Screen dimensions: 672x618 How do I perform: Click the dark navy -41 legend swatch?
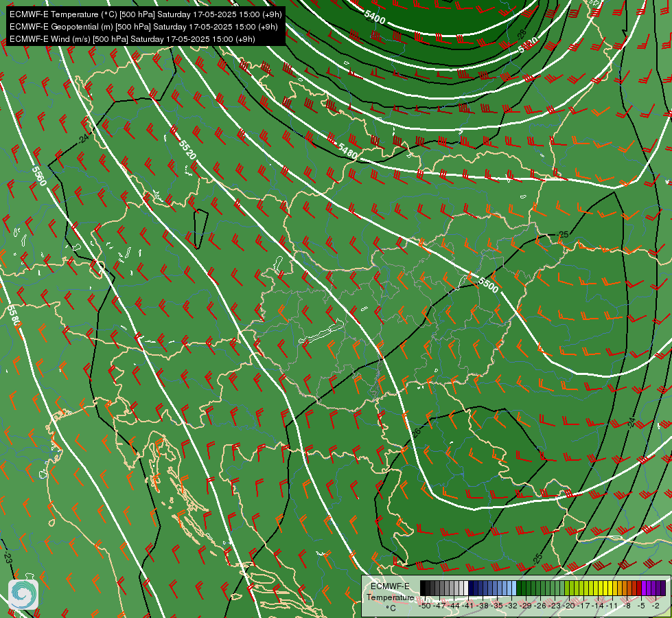471,588
